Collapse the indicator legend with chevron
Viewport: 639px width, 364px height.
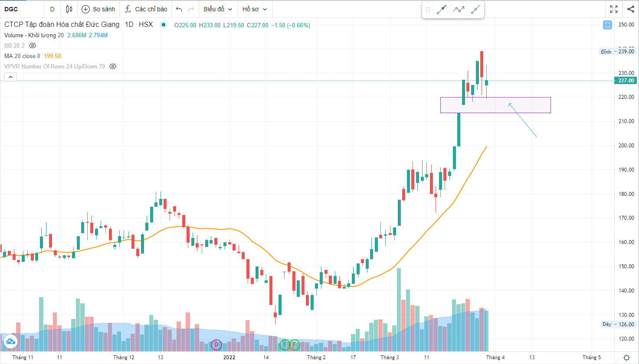tap(10, 77)
